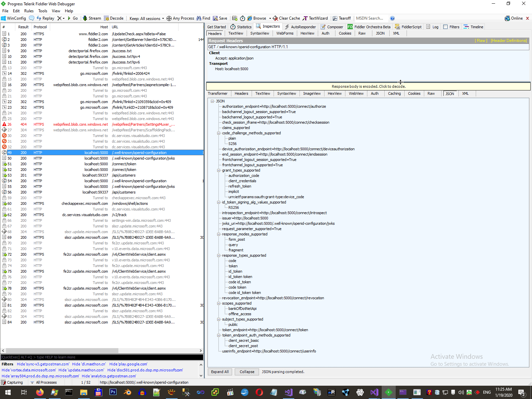Collapse the response_modes_supported node
This screenshot has height=399, width=532.
(x=219, y=234)
